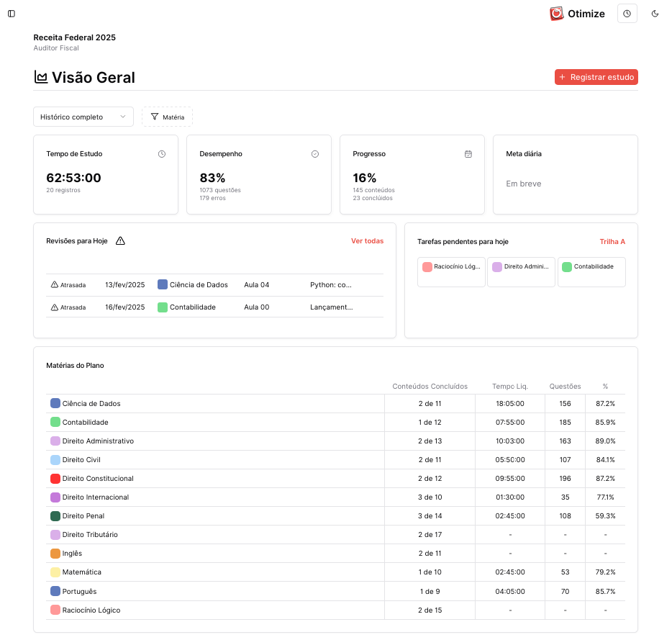Open the Matéria filter
Image resolution: width=672 pixels, height=640 pixels.
pyautogui.click(x=167, y=117)
